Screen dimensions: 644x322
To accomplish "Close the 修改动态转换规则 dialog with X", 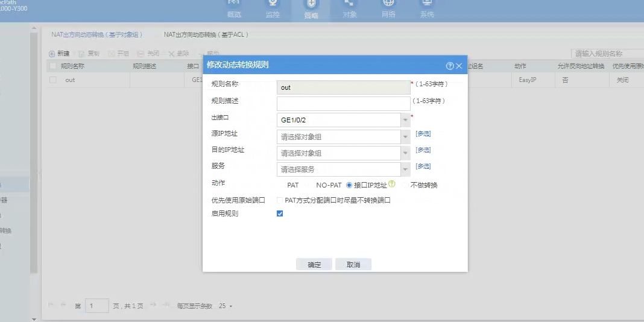I will (459, 66).
